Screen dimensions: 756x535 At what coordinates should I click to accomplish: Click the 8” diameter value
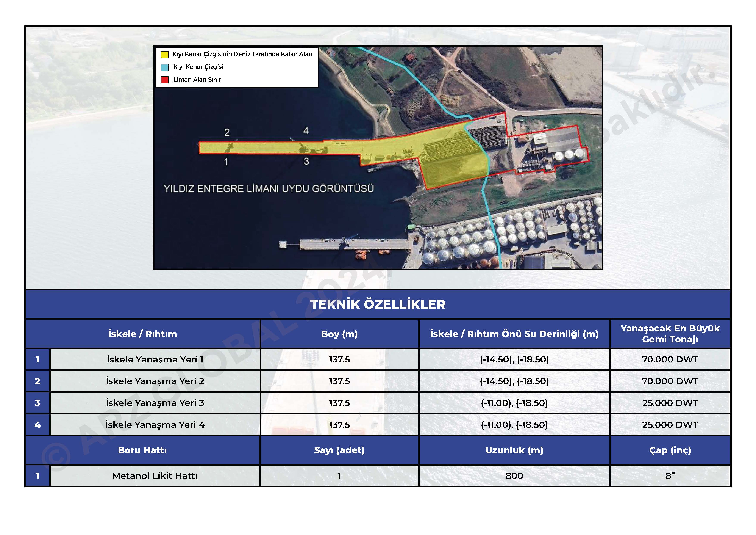[x=670, y=476]
